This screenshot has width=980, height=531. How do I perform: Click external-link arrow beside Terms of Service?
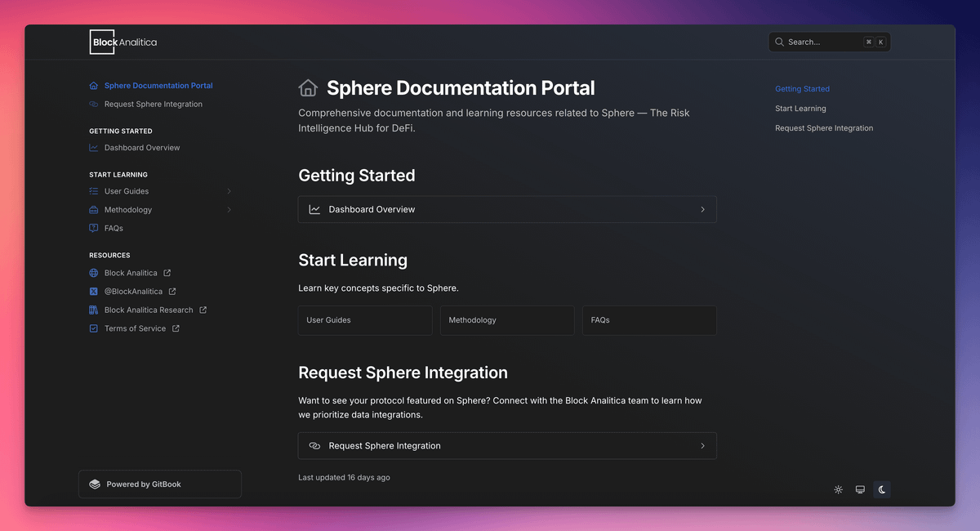coord(176,328)
